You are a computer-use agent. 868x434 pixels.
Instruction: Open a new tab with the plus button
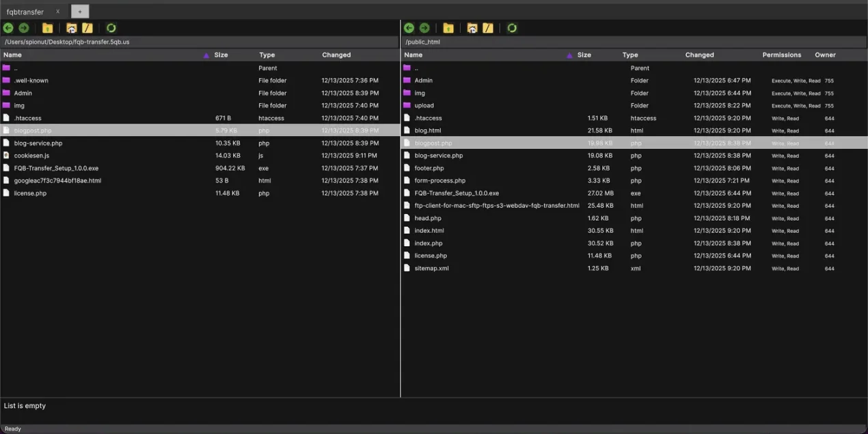coord(80,11)
